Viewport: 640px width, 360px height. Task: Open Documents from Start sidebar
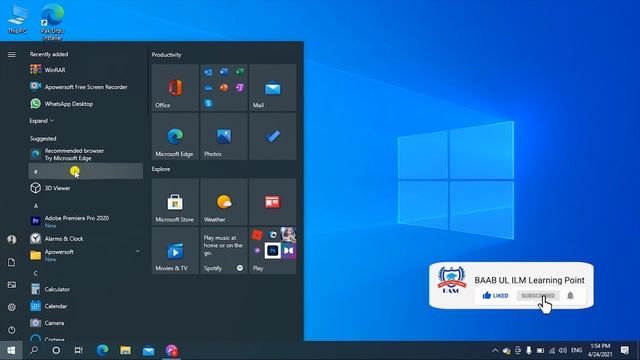point(11,262)
